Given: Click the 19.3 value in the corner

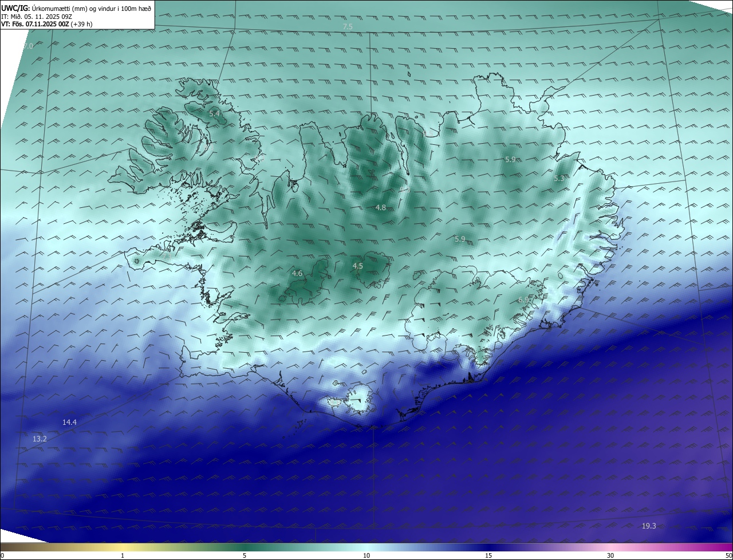Looking at the screenshot, I should click(649, 526).
